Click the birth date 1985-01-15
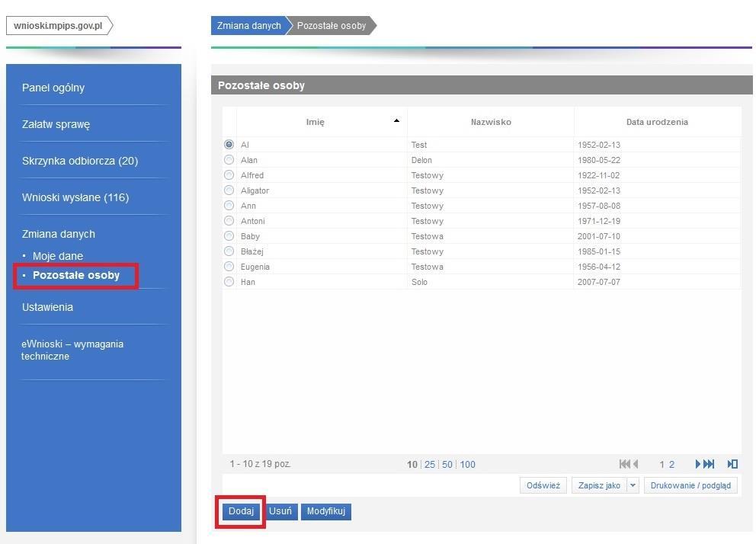Image resolution: width=756 pixels, height=544 pixels. [x=599, y=251]
